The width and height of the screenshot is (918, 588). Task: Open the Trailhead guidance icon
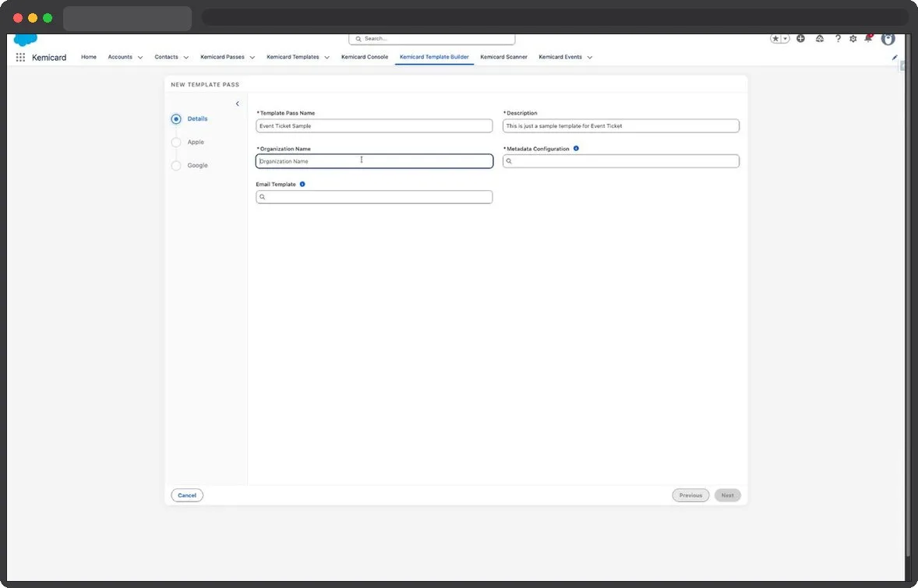coord(820,39)
